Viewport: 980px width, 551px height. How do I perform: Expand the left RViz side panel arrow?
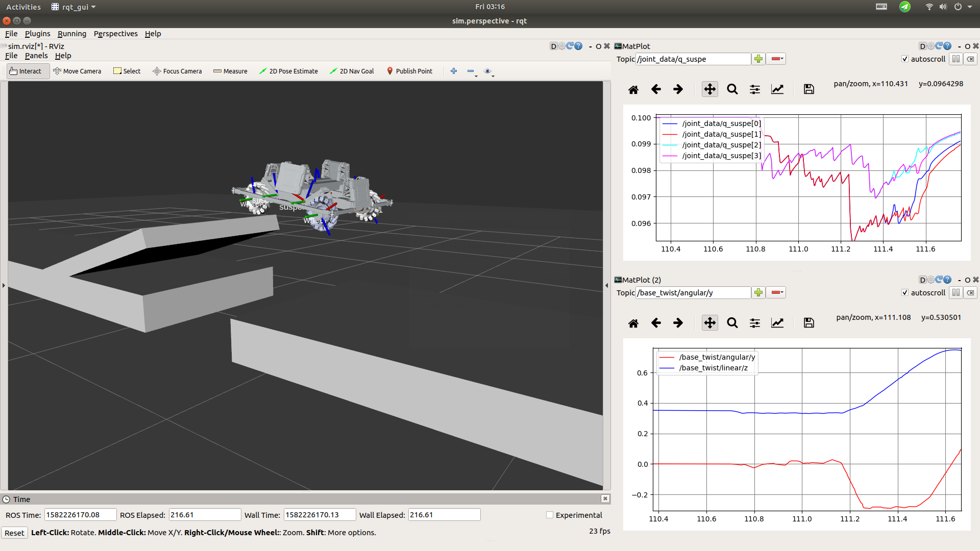point(4,286)
